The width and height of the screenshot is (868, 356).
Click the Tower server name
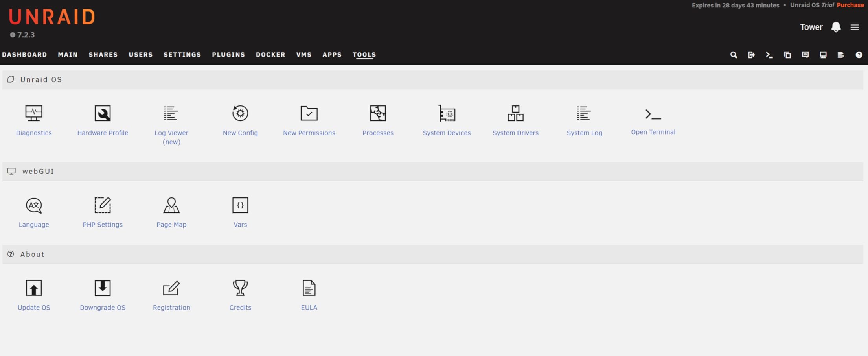[x=811, y=27]
